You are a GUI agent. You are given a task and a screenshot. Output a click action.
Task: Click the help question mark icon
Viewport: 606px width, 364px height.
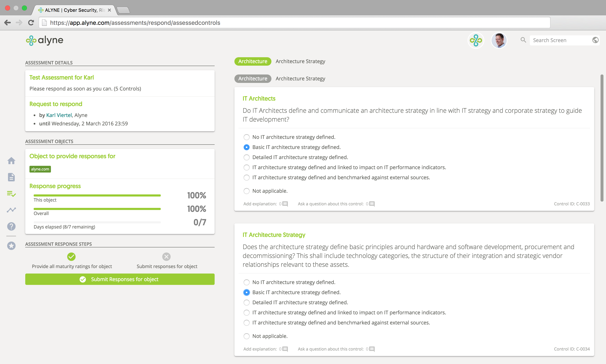11,226
